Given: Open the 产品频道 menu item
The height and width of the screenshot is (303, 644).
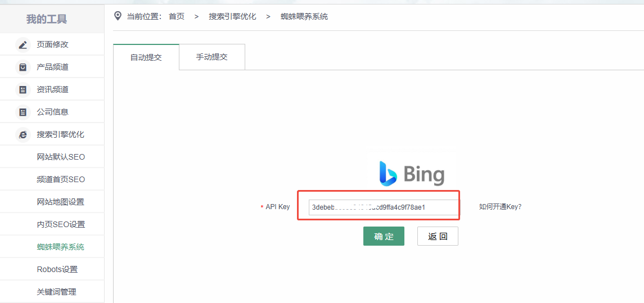Looking at the screenshot, I should coord(52,67).
